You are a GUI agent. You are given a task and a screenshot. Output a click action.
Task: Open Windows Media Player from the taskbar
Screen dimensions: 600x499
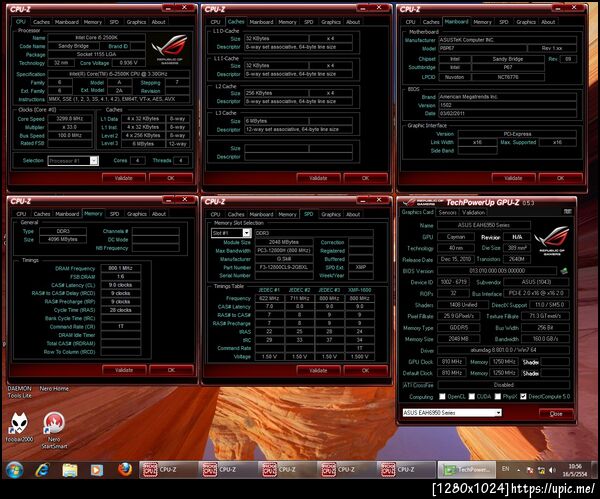[97, 470]
